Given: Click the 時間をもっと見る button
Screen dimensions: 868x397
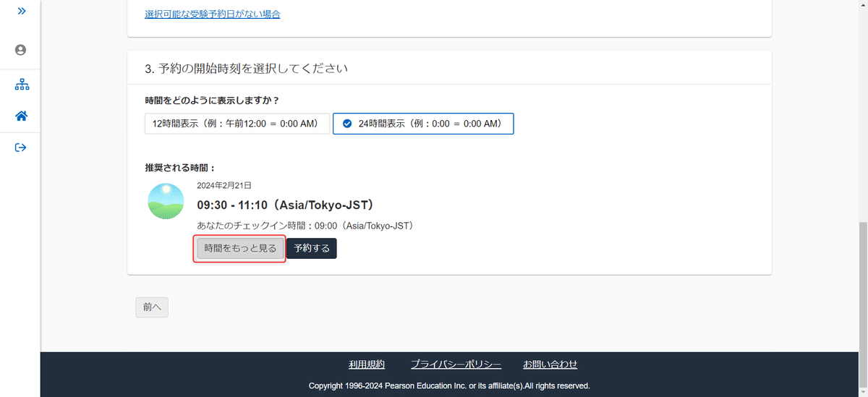Looking at the screenshot, I should [x=240, y=248].
